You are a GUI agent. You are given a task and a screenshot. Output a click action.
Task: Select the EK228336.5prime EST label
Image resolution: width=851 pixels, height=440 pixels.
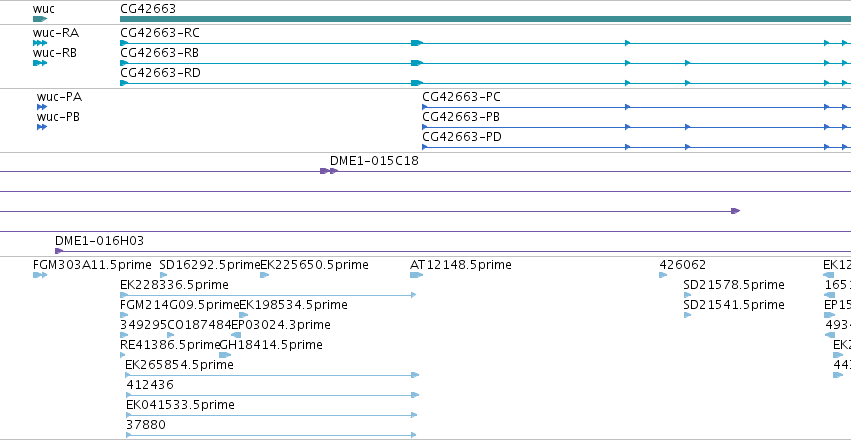[174, 285]
